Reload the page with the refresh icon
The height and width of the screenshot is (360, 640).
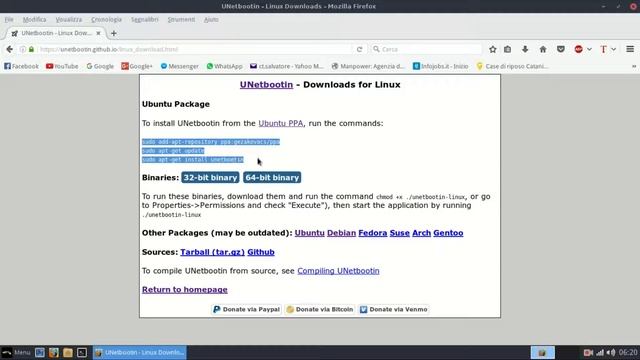tap(359, 49)
